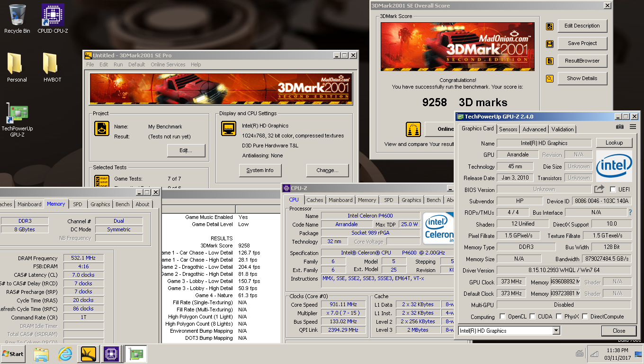Open the About tab in CPU-Z memory window
Image resolution: width=644 pixels, height=364 pixels.
(143, 204)
